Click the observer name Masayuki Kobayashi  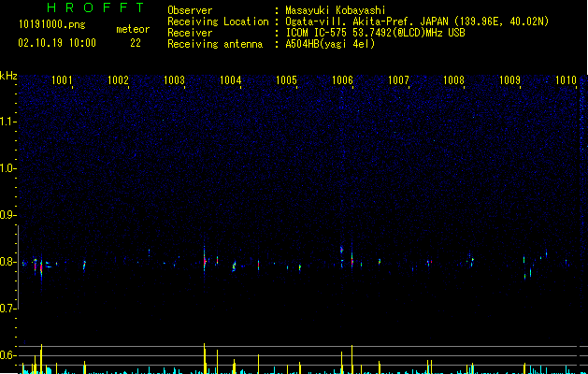tap(336, 10)
